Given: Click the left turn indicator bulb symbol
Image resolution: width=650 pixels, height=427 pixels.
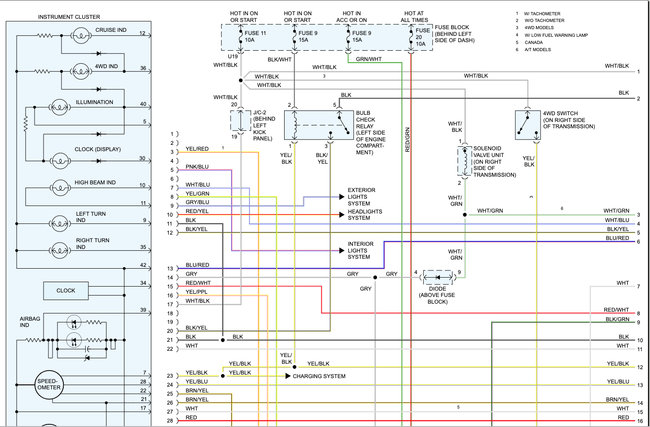Looking at the screenshot, I should (60, 224).
